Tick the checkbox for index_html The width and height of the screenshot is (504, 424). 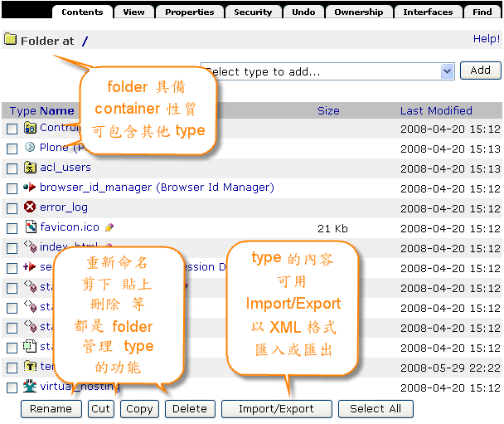pyautogui.click(x=12, y=248)
